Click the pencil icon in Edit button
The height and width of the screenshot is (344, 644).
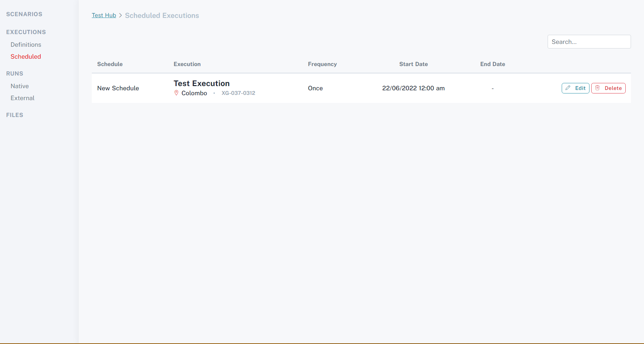[x=568, y=88]
